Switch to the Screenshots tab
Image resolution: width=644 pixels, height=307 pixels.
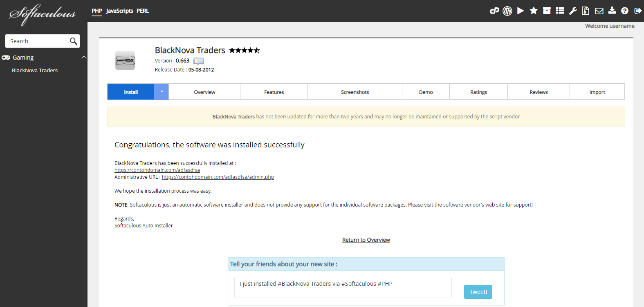click(355, 92)
